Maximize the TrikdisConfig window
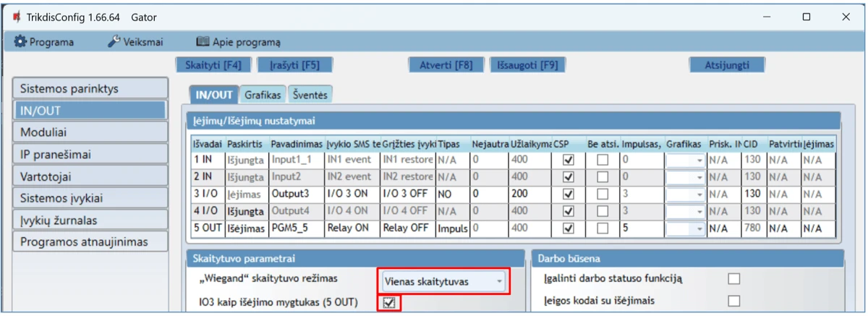 coord(807,17)
